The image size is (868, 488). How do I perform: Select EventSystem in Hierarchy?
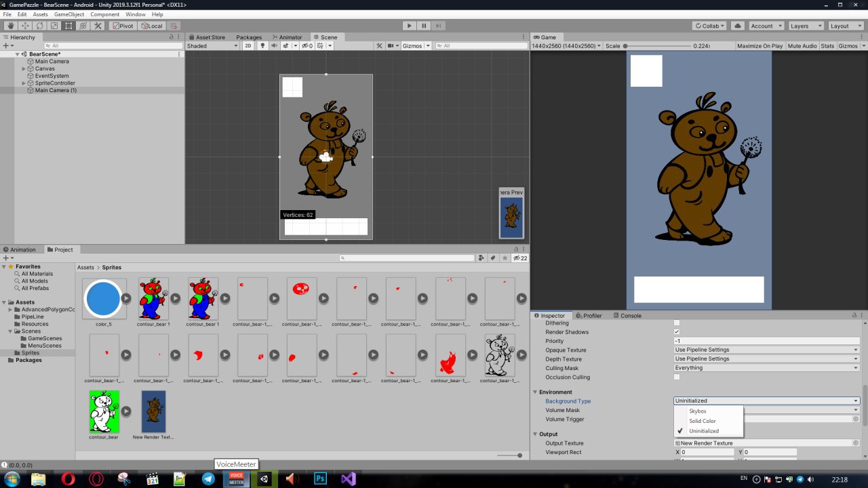[52, 76]
